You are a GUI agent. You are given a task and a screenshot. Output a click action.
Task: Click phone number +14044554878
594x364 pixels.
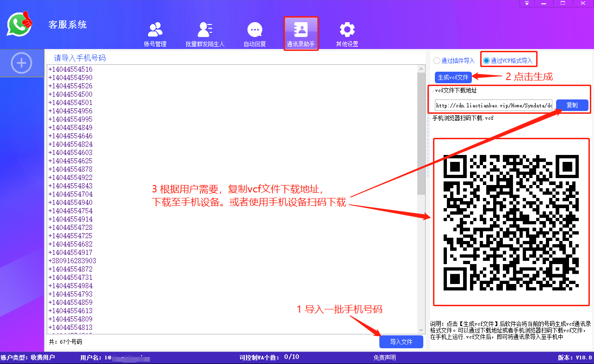[70, 169]
